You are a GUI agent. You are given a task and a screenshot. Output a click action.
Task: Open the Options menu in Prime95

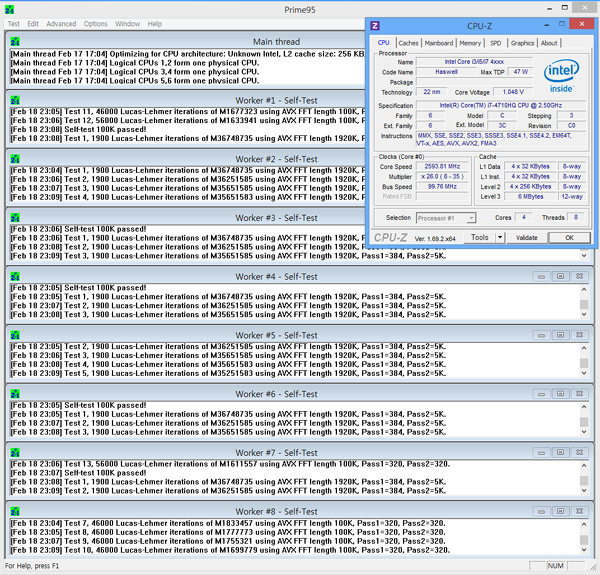96,24
